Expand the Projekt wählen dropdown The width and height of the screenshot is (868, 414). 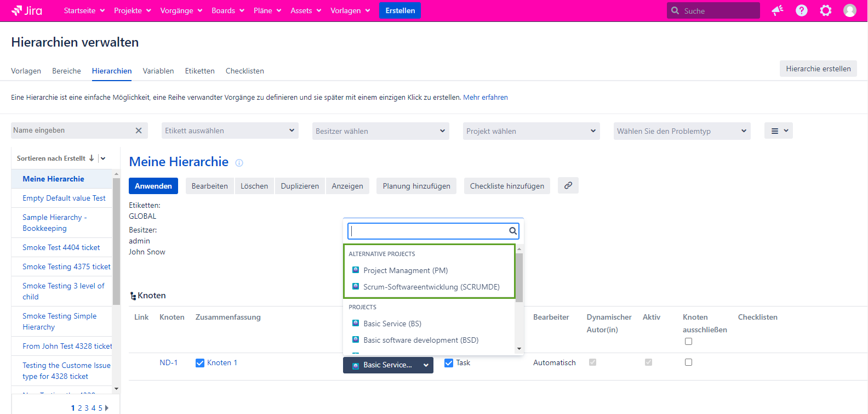click(531, 131)
